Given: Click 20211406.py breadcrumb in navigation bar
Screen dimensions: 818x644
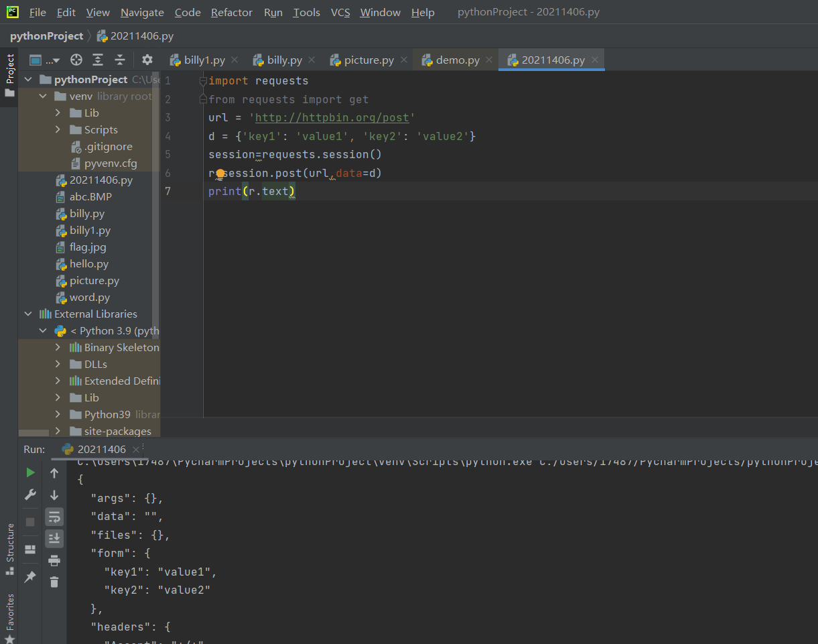Looking at the screenshot, I should [x=135, y=36].
